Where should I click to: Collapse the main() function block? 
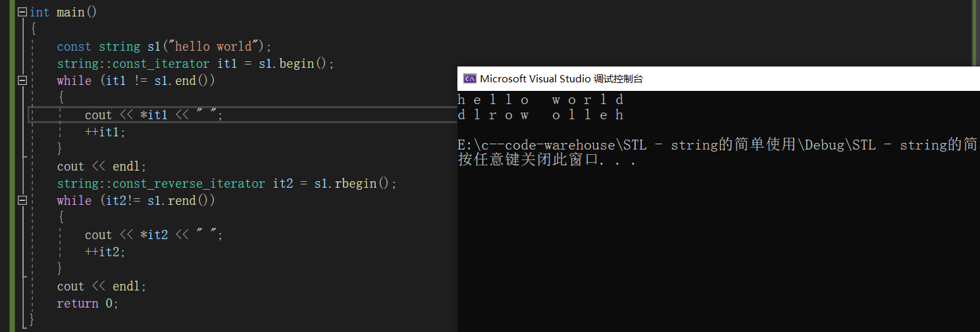pos(22,13)
